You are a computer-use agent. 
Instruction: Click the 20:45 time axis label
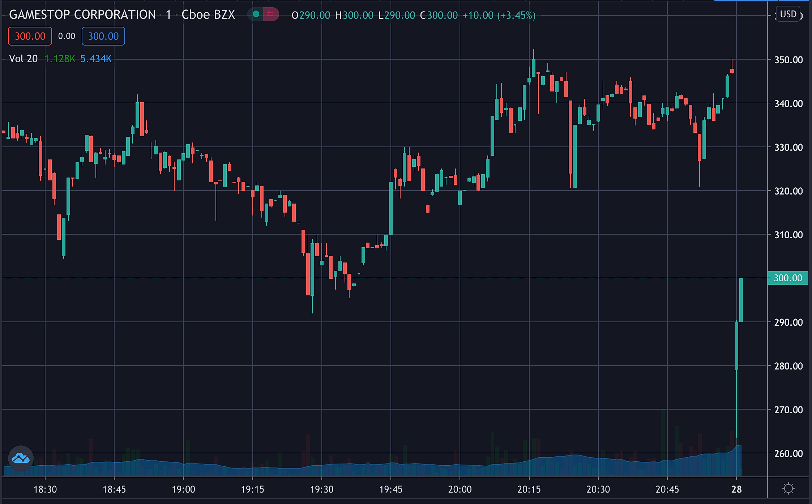667,490
